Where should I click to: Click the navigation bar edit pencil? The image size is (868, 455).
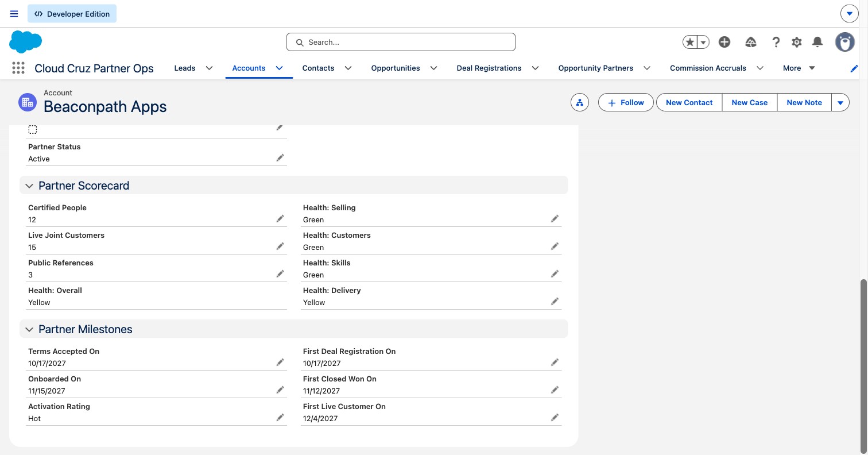854,68
